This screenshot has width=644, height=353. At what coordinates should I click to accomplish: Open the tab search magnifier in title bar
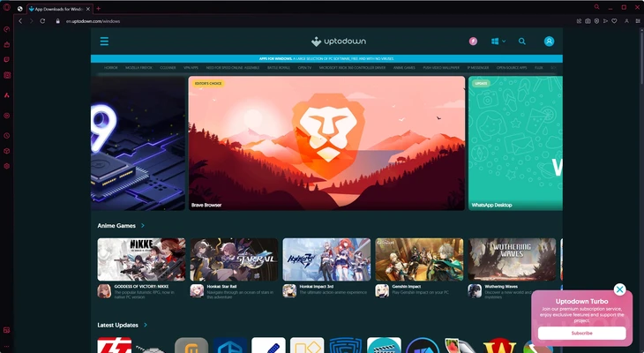(596, 7)
